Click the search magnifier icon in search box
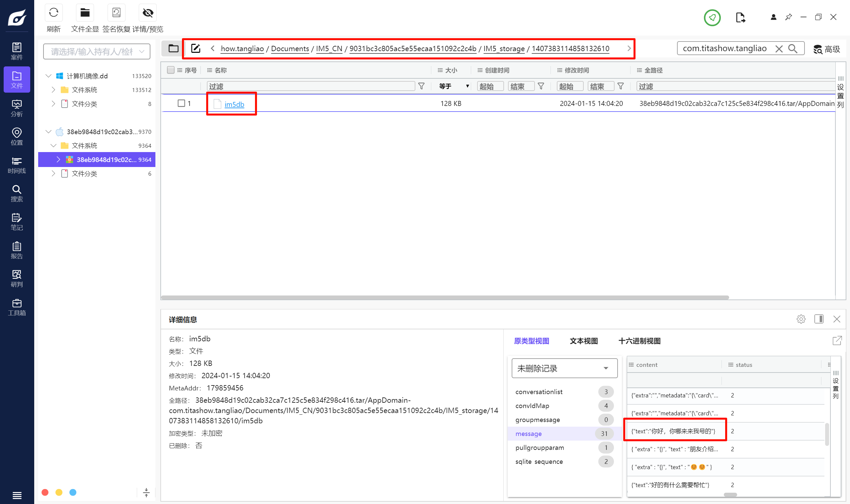This screenshot has width=850, height=504. (793, 48)
